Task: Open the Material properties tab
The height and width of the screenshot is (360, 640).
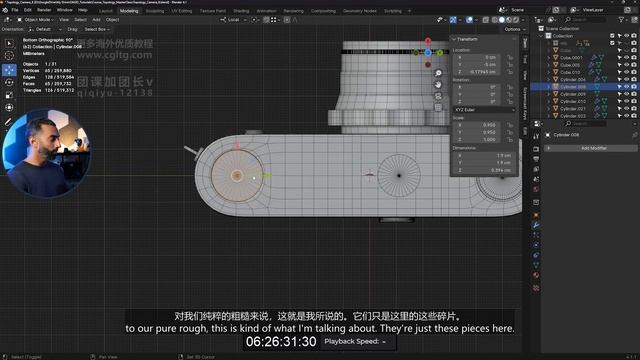Action: click(536, 275)
